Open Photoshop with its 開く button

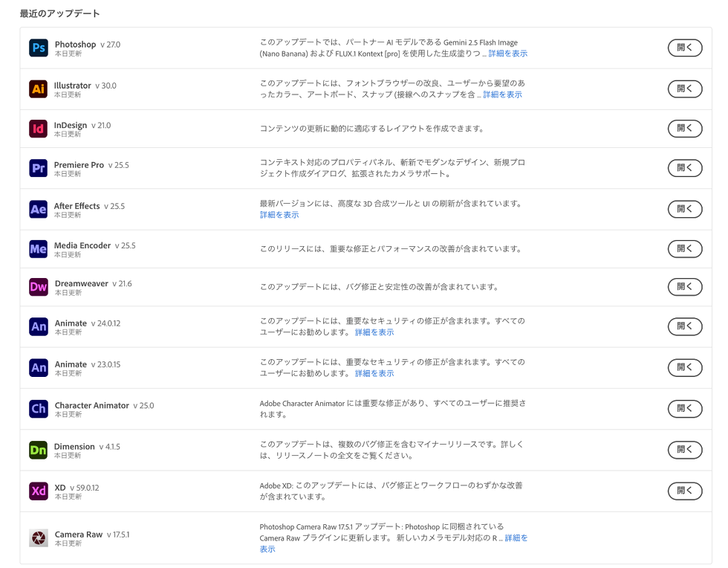(x=684, y=48)
